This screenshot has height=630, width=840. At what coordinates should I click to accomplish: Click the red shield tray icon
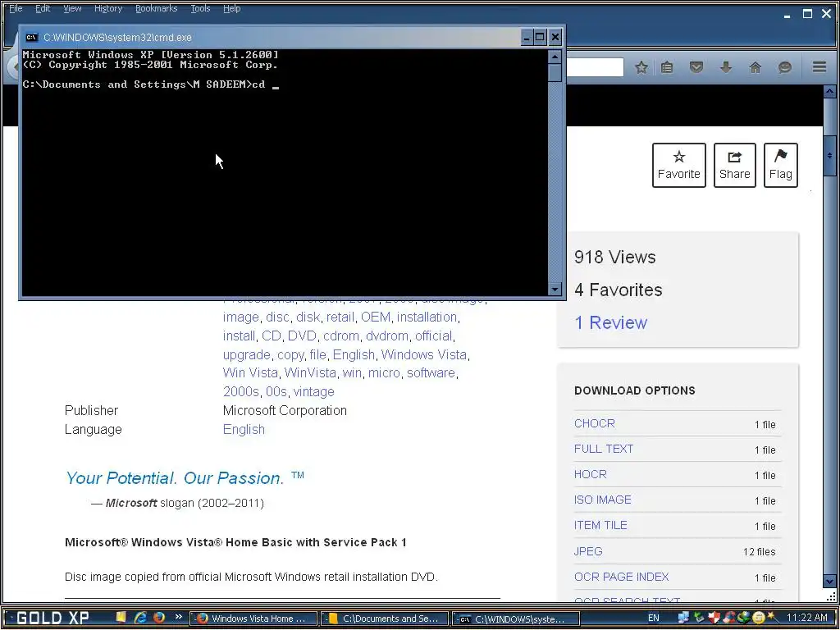pyautogui.click(x=714, y=618)
